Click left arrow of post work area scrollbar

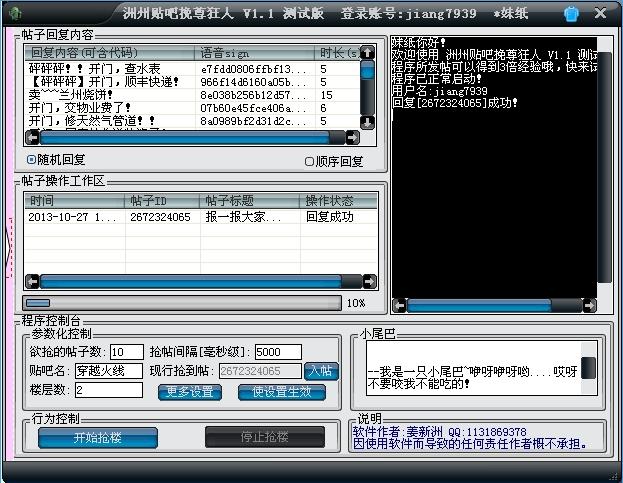click(x=33, y=282)
